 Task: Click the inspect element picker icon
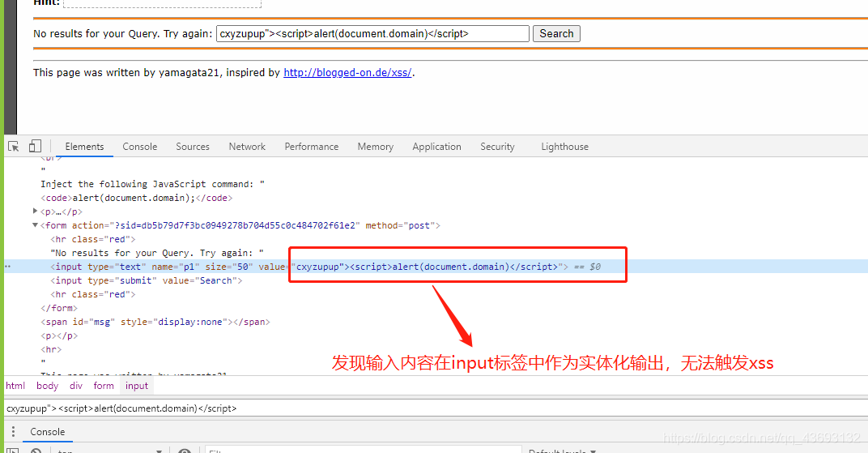point(14,146)
